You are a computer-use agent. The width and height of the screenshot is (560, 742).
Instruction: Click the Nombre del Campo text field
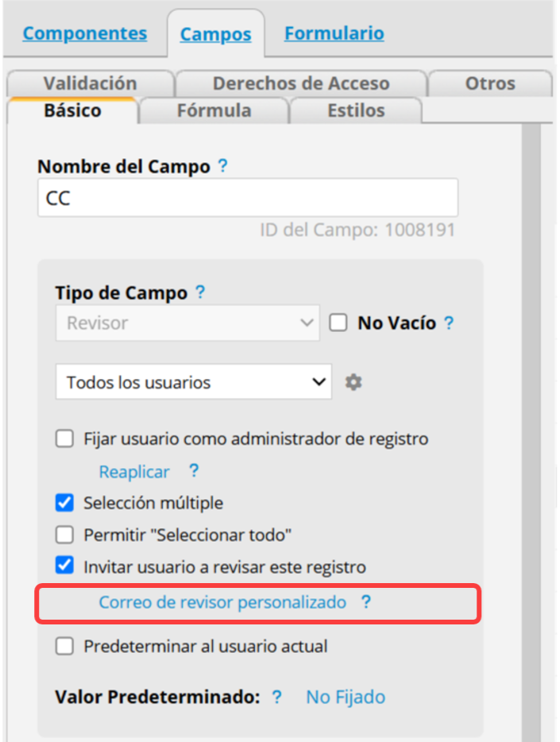pyautogui.click(x=248, y=198)
